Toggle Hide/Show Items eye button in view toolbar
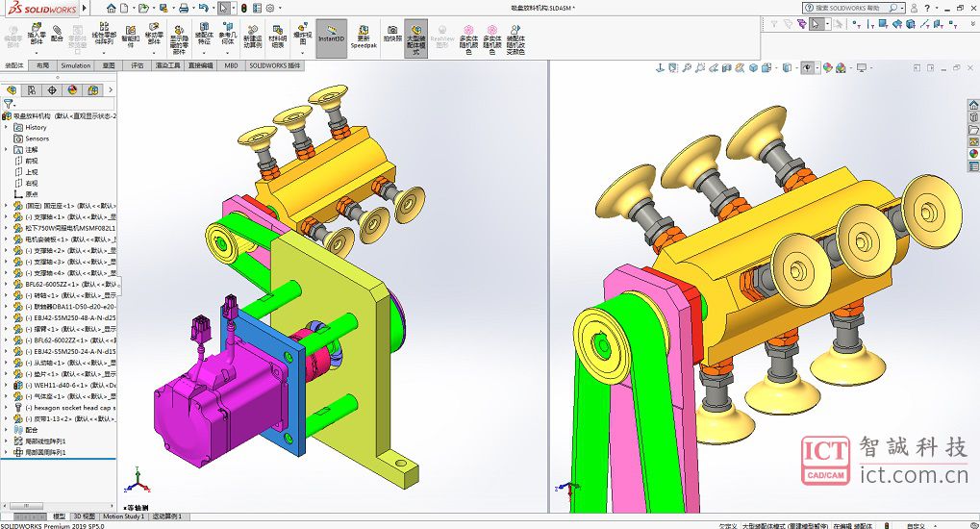Screen dimensions: 980x529 coord(807,67)
